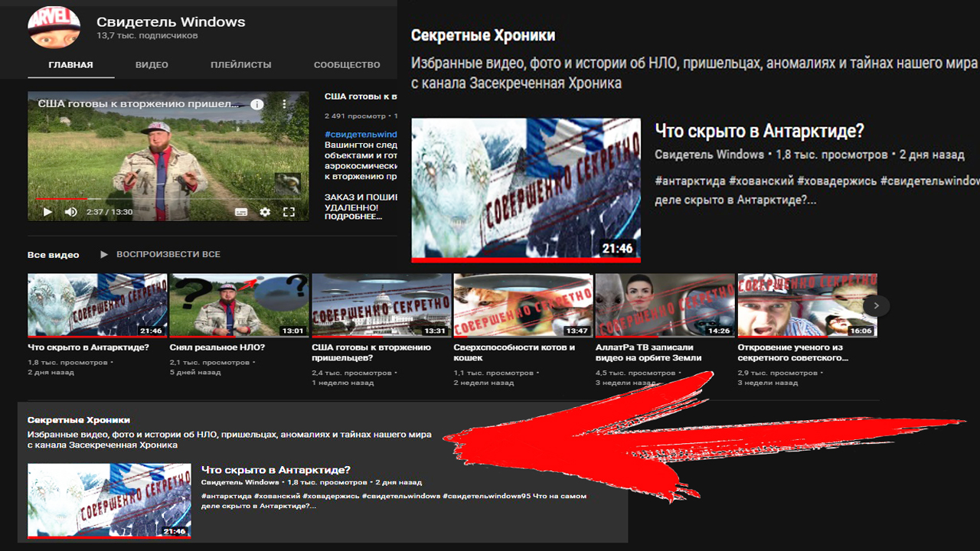Screen dimensions: 980x551
Task: Click the #хованский hashtag in bottom section
Action: coord(277,496)
